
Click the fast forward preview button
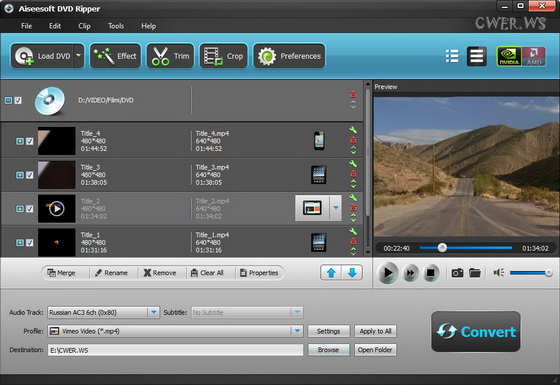pyautogui.click(x=410, y=273)
